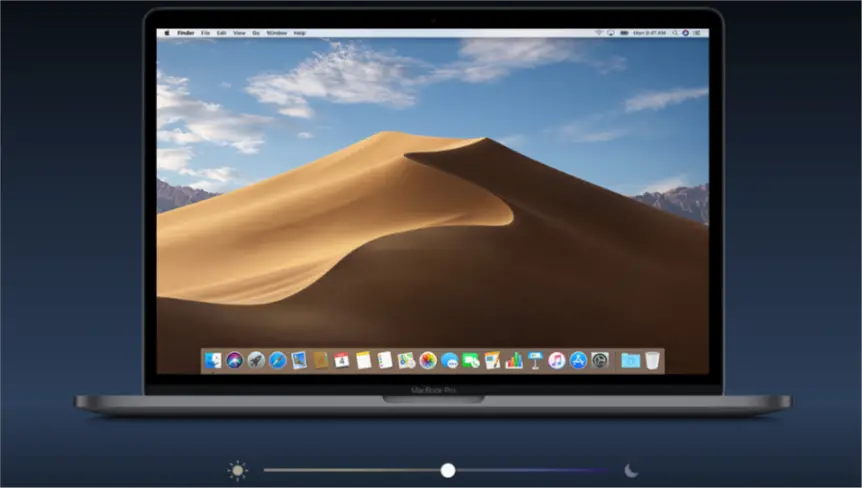Open the Numbers chart icon
862x488 pixels.
click(x=513, y=361)
